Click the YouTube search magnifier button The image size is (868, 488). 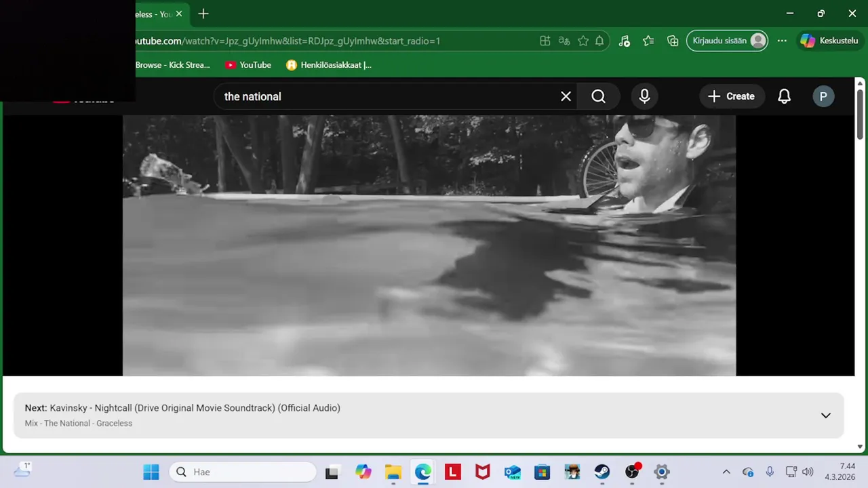[x=598, y=96]
